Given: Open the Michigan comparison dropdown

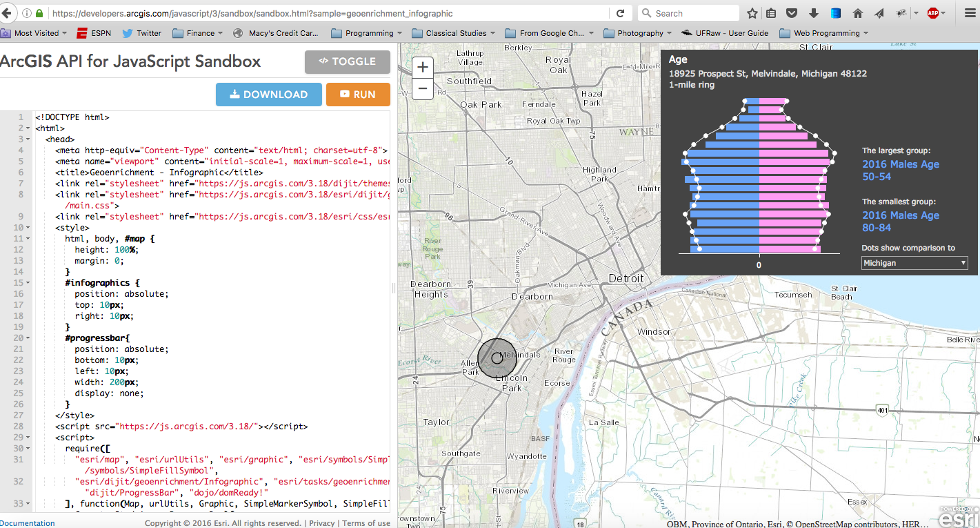Looking at the screenshot, I should (914, 263).
